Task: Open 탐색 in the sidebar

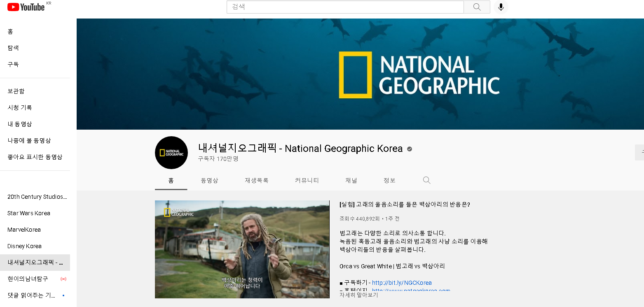Action: coord(35,48)
